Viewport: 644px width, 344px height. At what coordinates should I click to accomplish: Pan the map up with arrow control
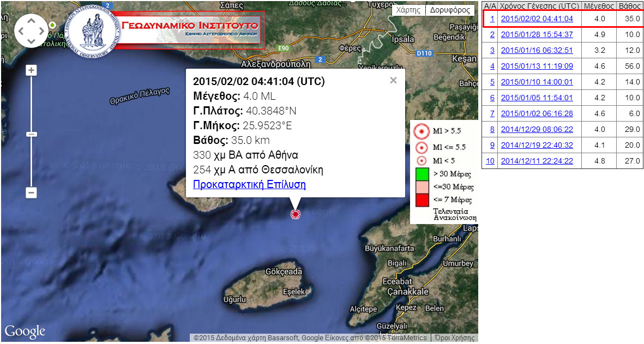click(x=31, y=21)
